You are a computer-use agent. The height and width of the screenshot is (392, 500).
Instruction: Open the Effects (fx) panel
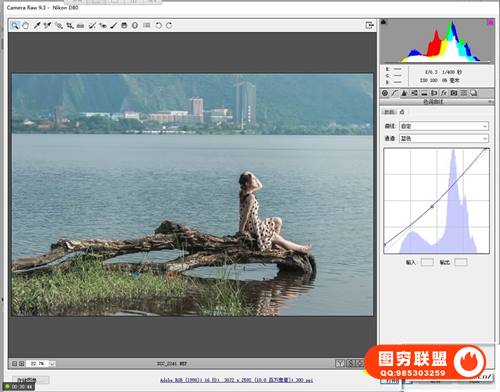click(444, 93)
